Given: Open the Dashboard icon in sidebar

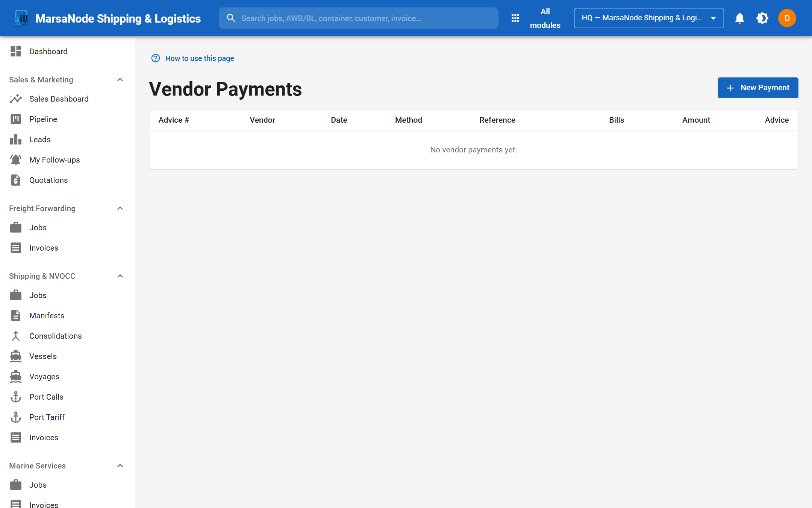Looking at the screenshot, I should [16, 52].
